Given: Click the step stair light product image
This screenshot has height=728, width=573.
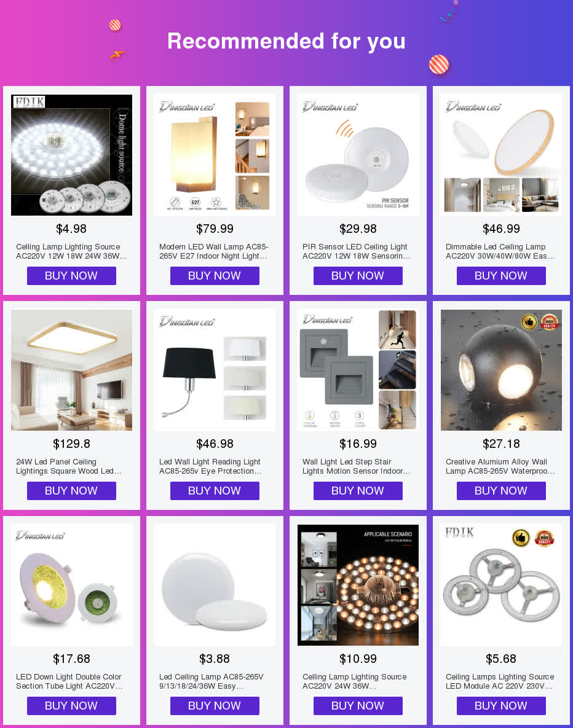Looking at the screenshot, I should (x=358, y=370).
